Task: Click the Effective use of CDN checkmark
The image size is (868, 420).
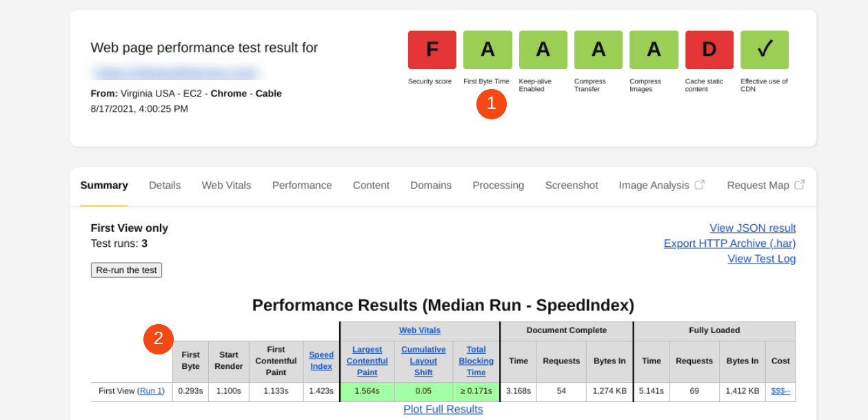Action: (x=764, y=50)
